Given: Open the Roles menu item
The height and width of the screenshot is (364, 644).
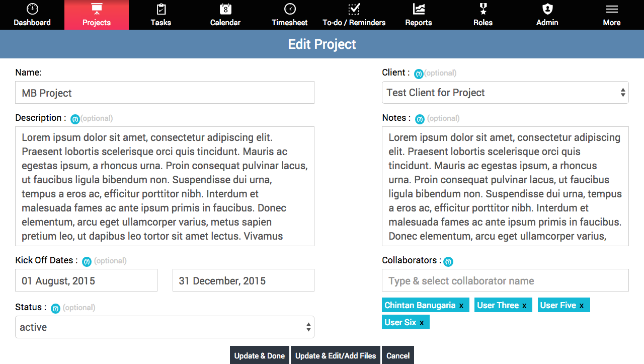Looking at the screenshot, I should pyautogui.click(x=483, y=15).
